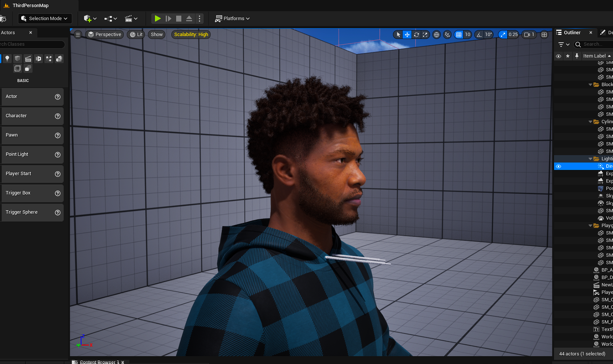The width and height of the screenshot is (613, 364).
Task: Toggle world/local coordinate system globe
Action: pos(436,35)
